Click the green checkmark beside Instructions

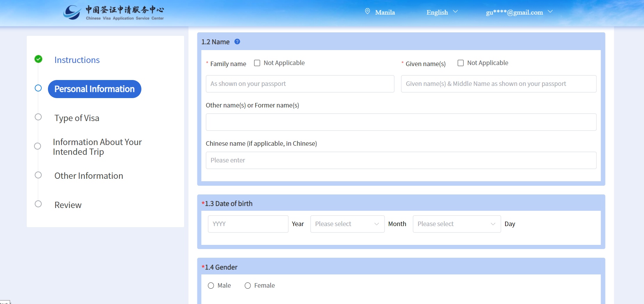pyautogui.click(x=39, y=59)
